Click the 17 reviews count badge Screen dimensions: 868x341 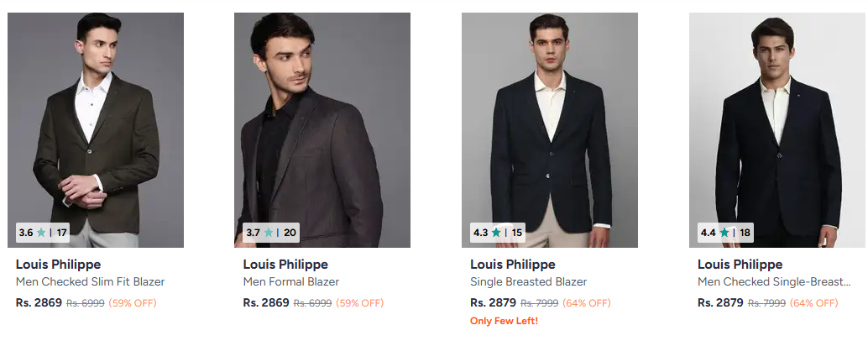pos(61,233)
